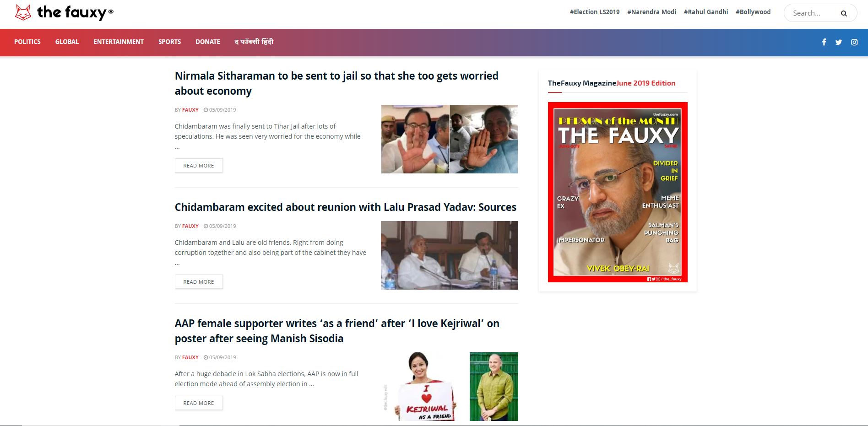Click the search magnifier icon
The image size is (868, 426).
844,13
